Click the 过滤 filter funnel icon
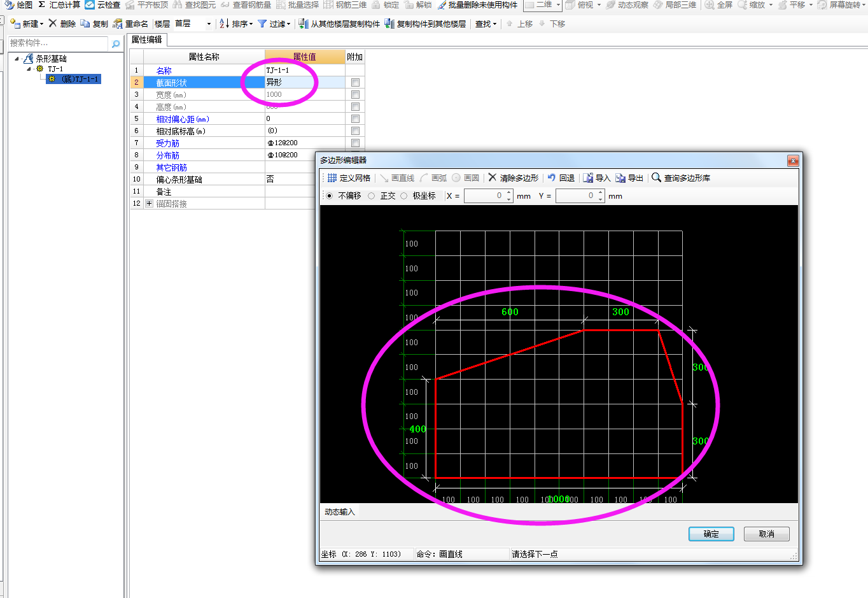868x598 pixels. tap(262, 24)
